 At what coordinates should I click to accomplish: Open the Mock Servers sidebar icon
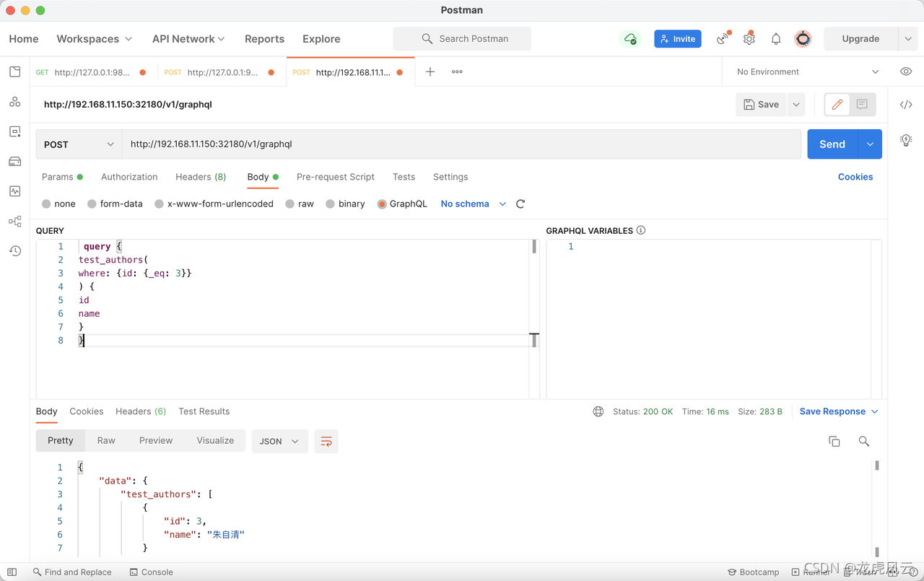[x=15, y=161]
